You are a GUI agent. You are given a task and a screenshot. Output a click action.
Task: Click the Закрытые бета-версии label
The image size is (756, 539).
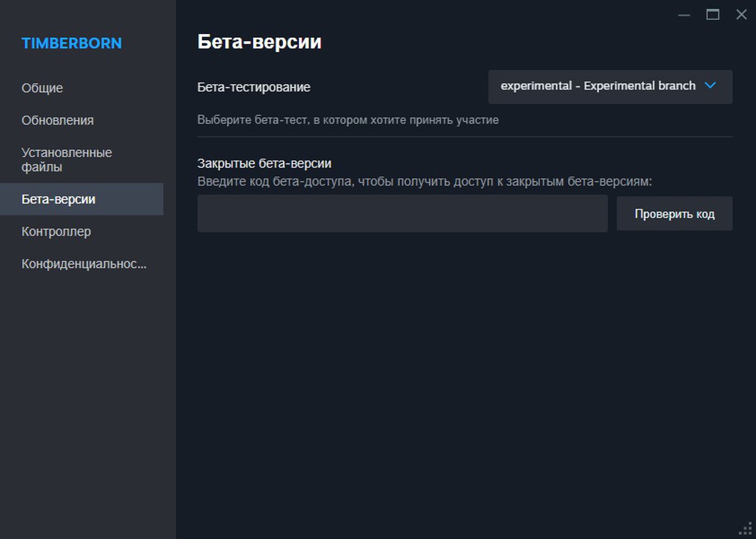pyautogui.click(x=264, y=164)
